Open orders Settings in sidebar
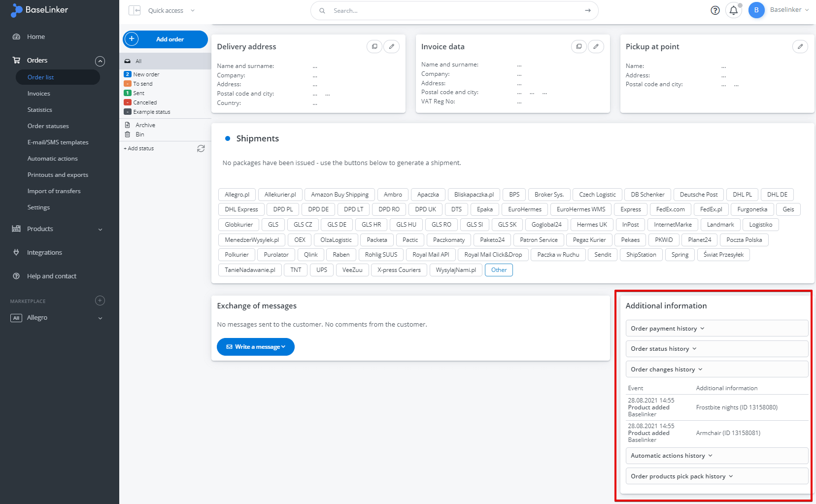816x504 pixels. [x=38, y=207]
